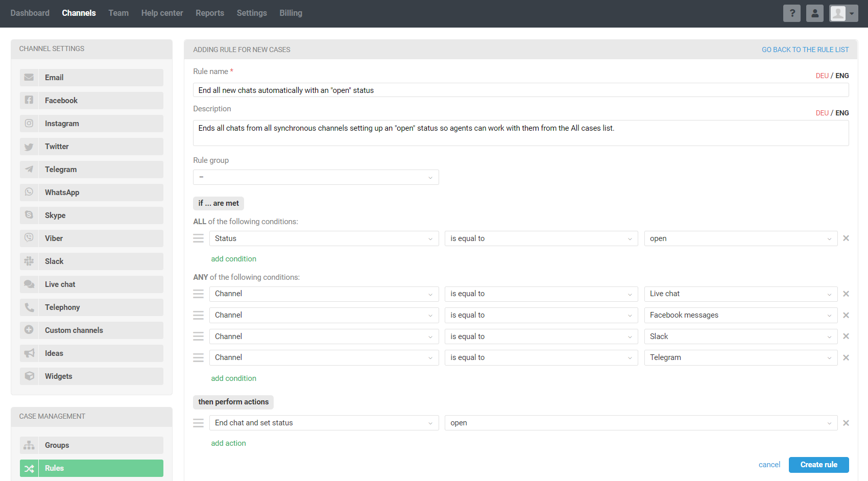Grab the Live chat row drag handle
868x481 pixels.
click(x=198, y=294)
